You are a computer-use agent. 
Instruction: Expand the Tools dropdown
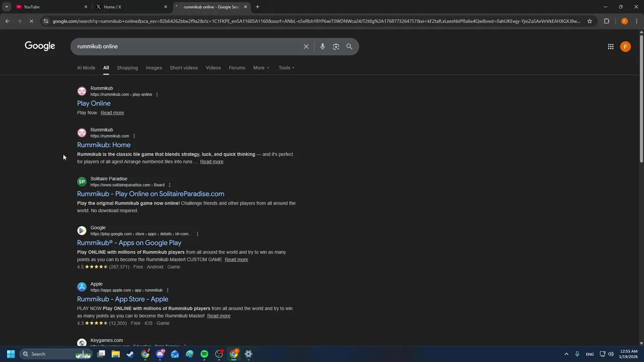(x=287, y=68)
